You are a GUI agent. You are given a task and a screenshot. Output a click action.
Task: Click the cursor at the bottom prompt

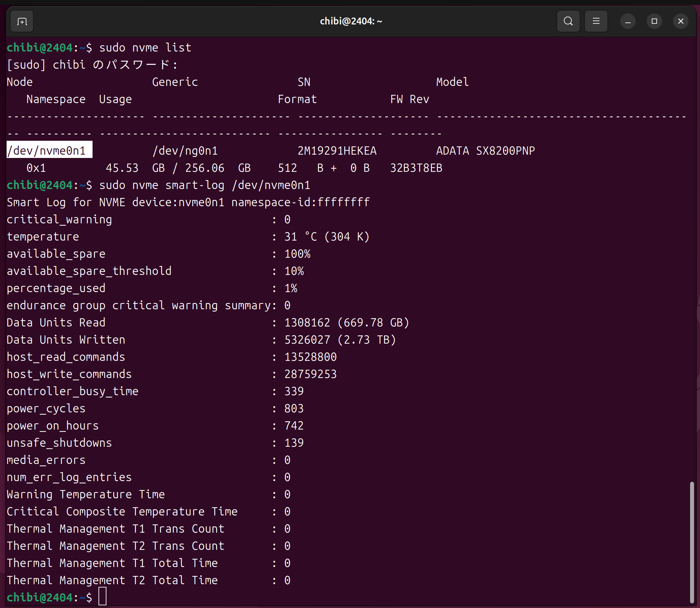(102, 597)
